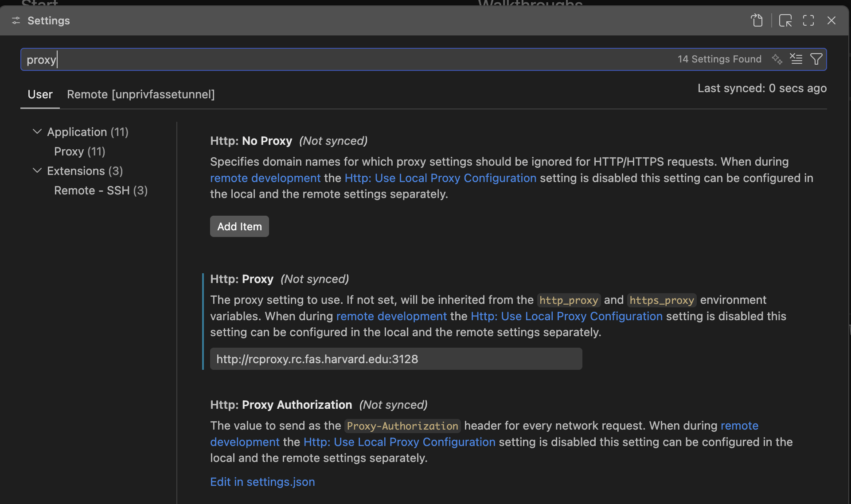Screen dimensions: 851x504
Task: Click the https_proxy code label
Action: pos(662,300)
